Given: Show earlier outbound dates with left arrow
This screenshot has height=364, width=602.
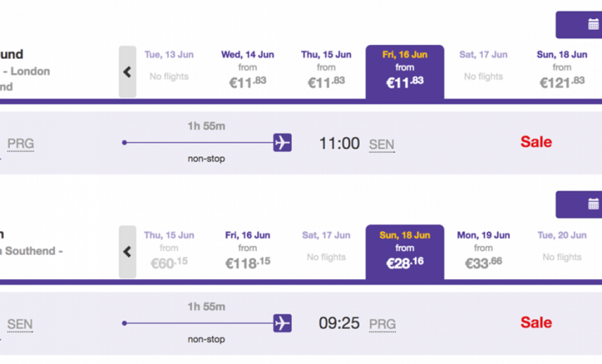Looking at the screenshot, I should [128, 72].
